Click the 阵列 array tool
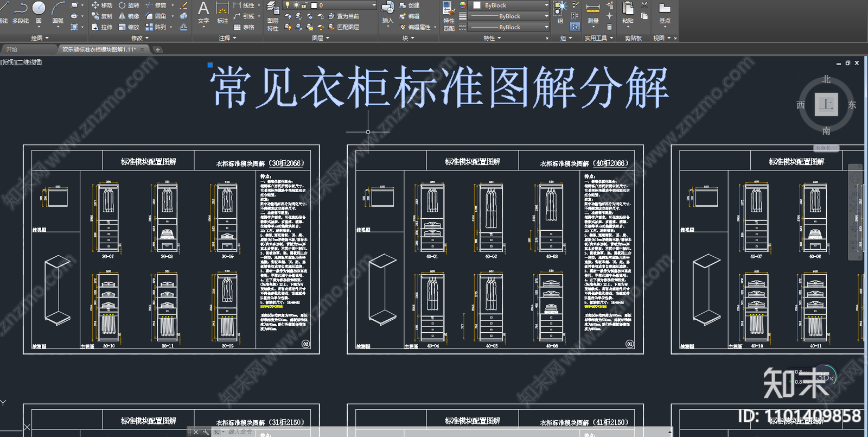The image size is (868, 437). (156, 27)
